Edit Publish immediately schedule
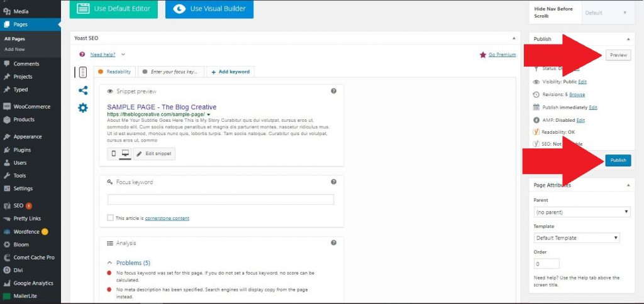This screenshot has width=644, height=304. point(593,107)
